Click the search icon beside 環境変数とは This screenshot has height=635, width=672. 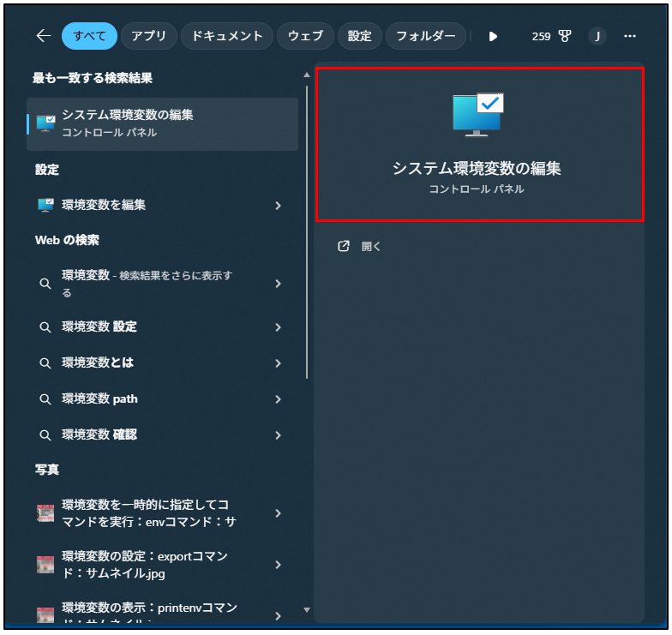point(45,363)
